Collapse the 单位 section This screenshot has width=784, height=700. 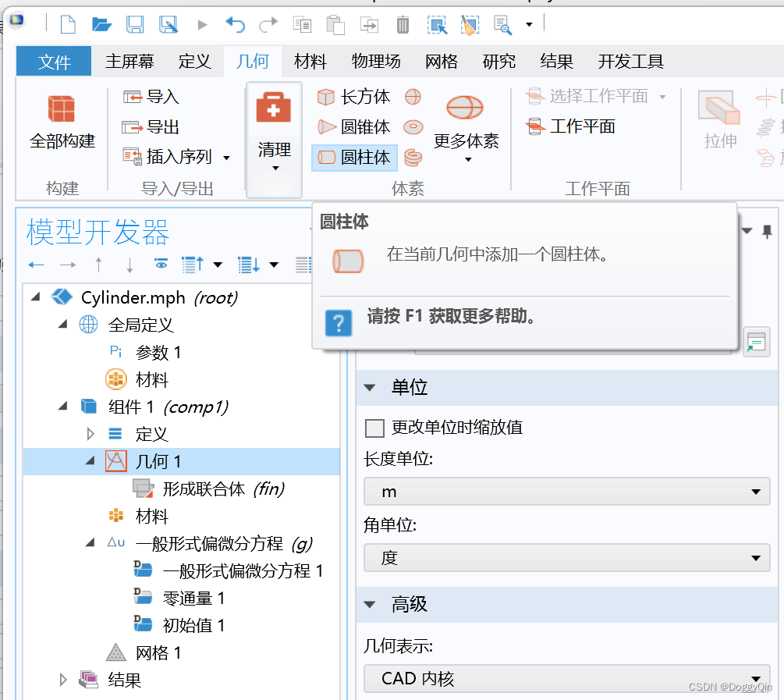click(370, 387)
